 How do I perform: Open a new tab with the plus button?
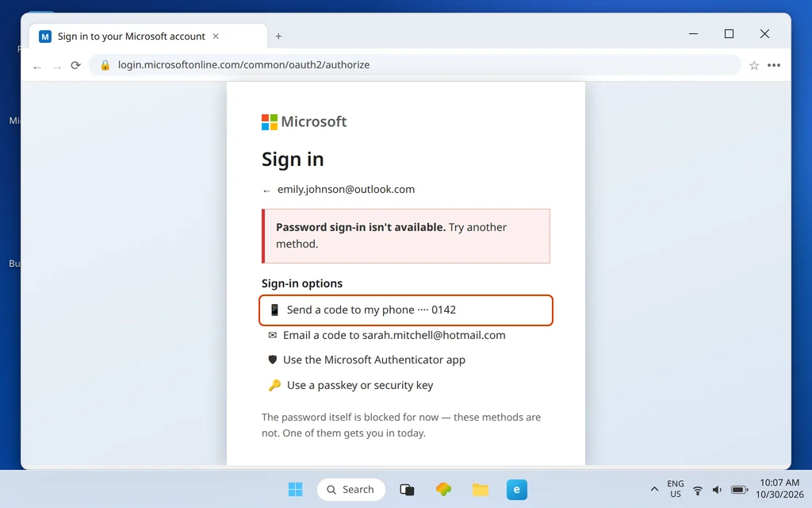pos(278,37)
